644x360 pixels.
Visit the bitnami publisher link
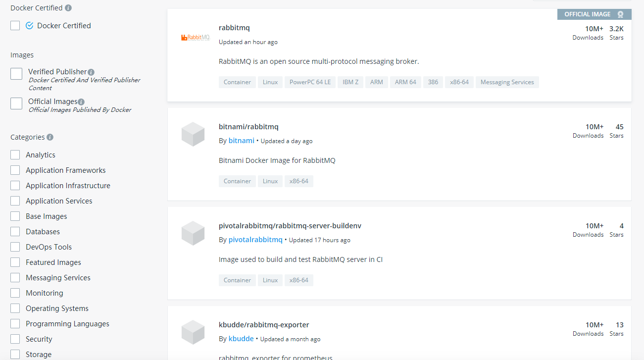point(242,141)
